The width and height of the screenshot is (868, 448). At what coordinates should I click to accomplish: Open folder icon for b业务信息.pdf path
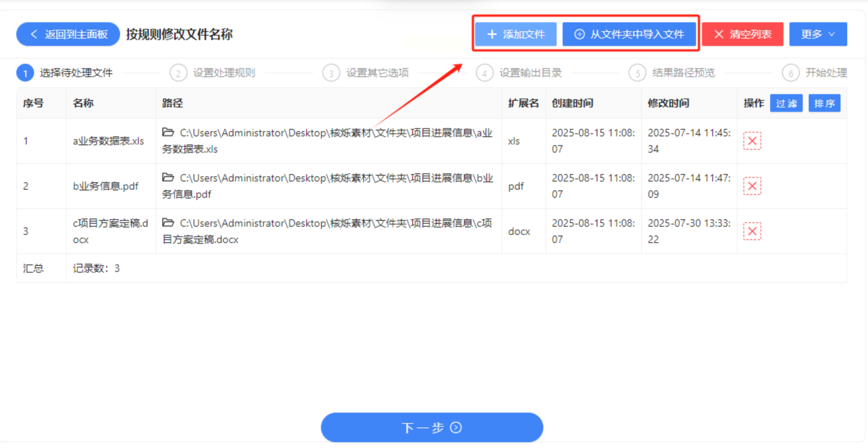(168, 177)
